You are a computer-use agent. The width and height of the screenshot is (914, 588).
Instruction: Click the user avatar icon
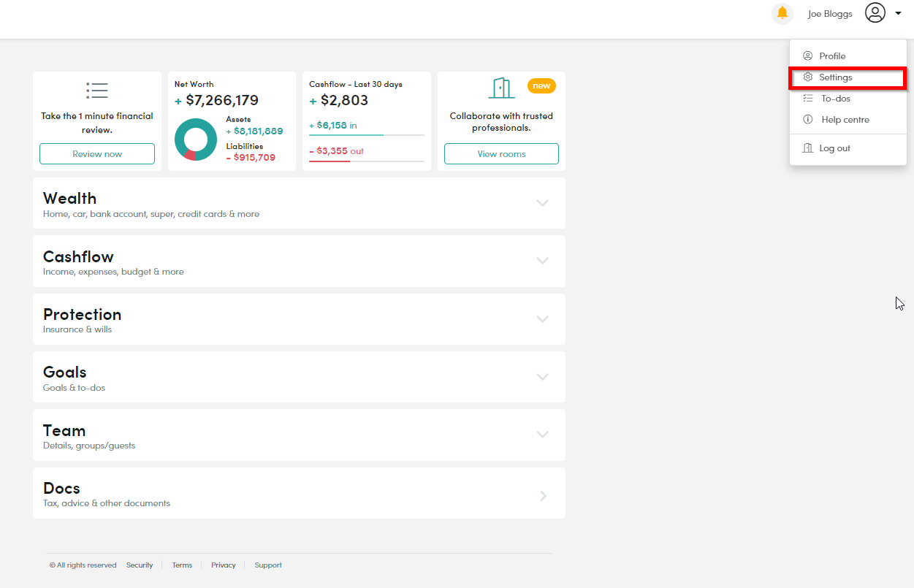click(875, 12)
